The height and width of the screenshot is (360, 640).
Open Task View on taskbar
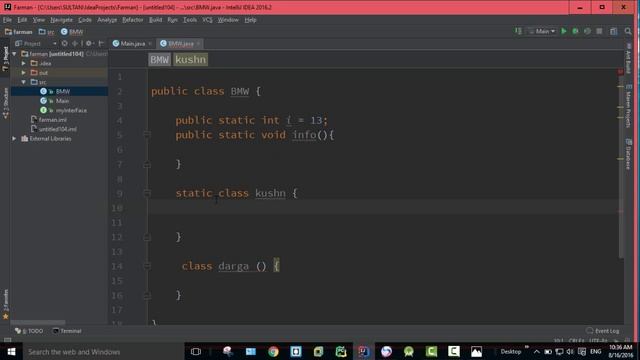[196, 351]
